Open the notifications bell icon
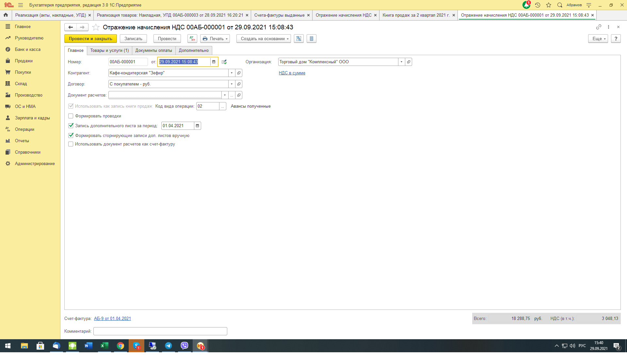This screenshot has width=627, height=364. pyautogui.click(x=526, y=5)
